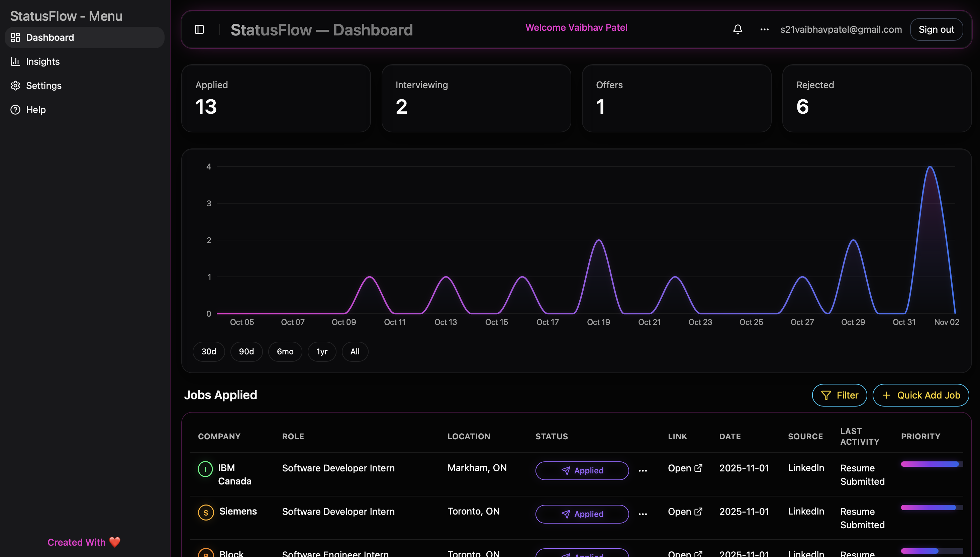Open the IBM Canada job posting link
The image size is (980, 557).
(685, 468)
